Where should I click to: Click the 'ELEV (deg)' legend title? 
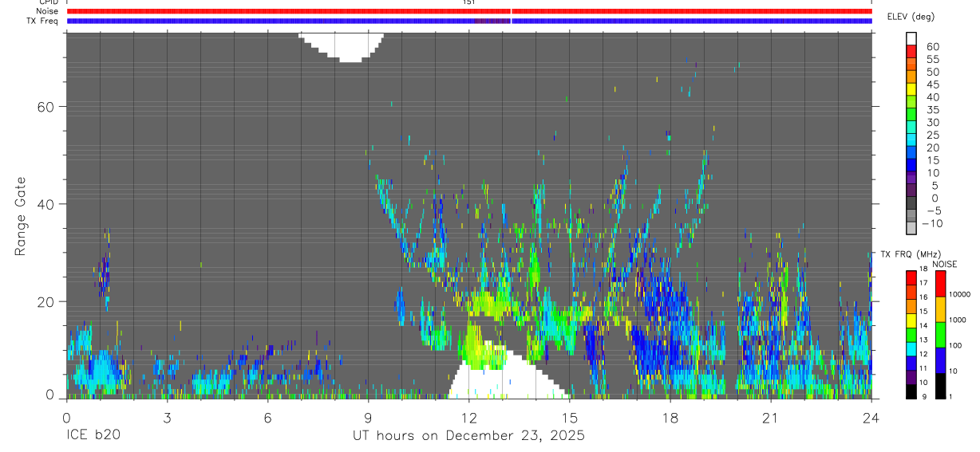click(x=911, y=17)
